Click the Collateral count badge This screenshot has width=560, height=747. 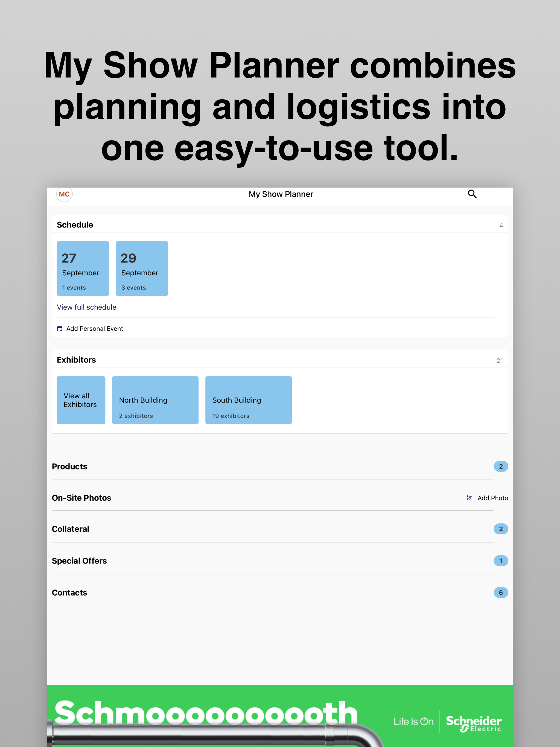pyautogui.click(x=501, y=529)
